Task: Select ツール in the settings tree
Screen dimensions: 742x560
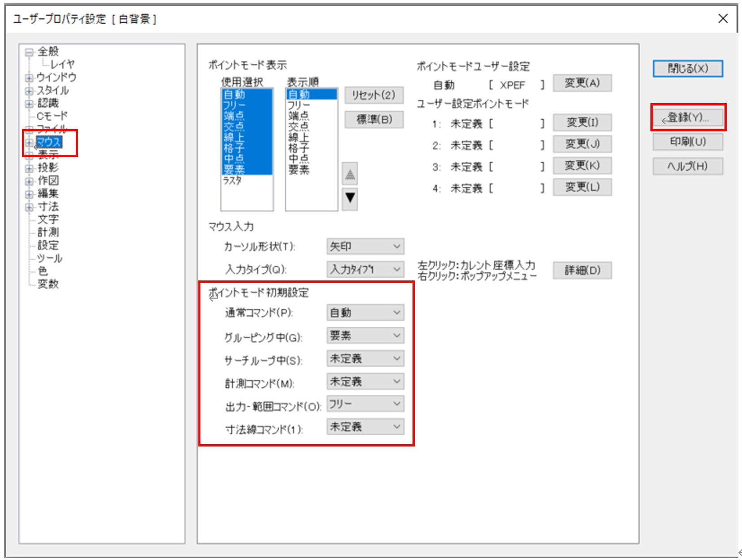Action: [49, 258]
